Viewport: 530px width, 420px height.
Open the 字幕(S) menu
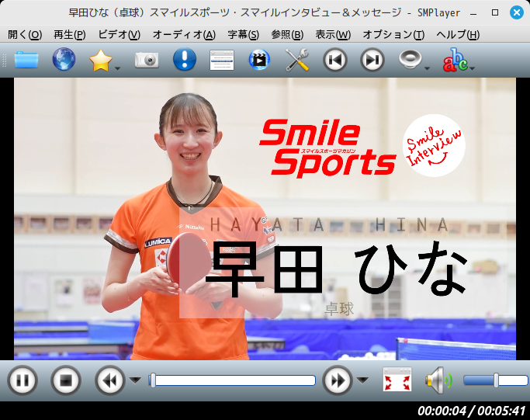(x=244, y=34)
